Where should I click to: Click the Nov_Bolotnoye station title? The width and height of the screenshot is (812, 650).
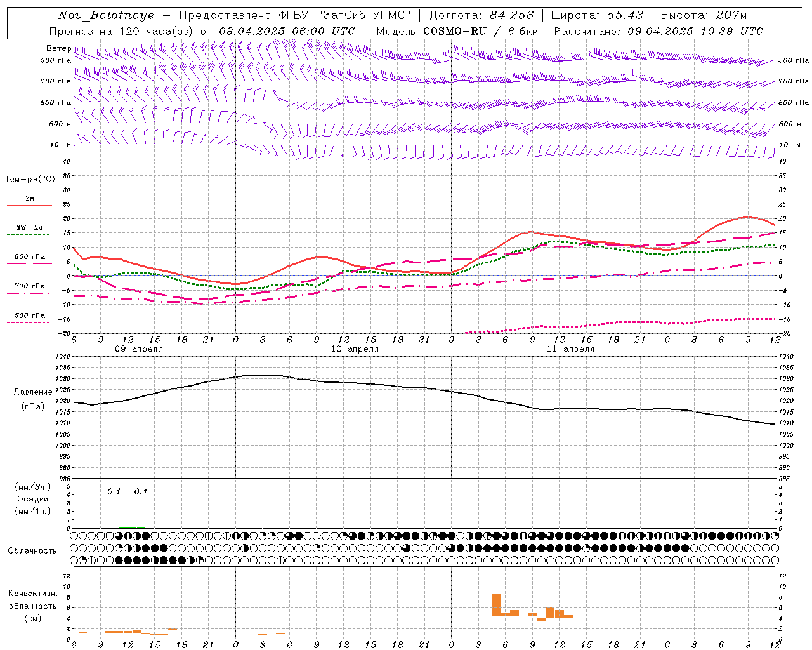click(x=106, y=15)
